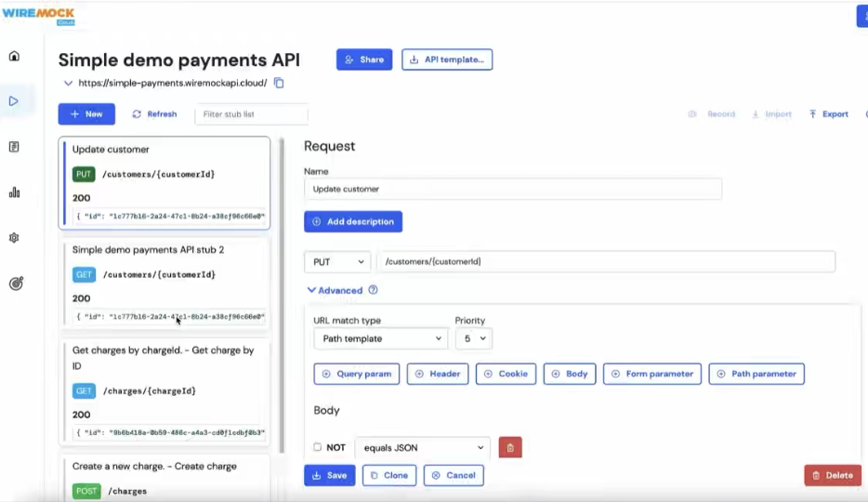The height and width of the screenshot is (502, 868).
Task: Click the POST badge on /charges
Action: point(86,491)
